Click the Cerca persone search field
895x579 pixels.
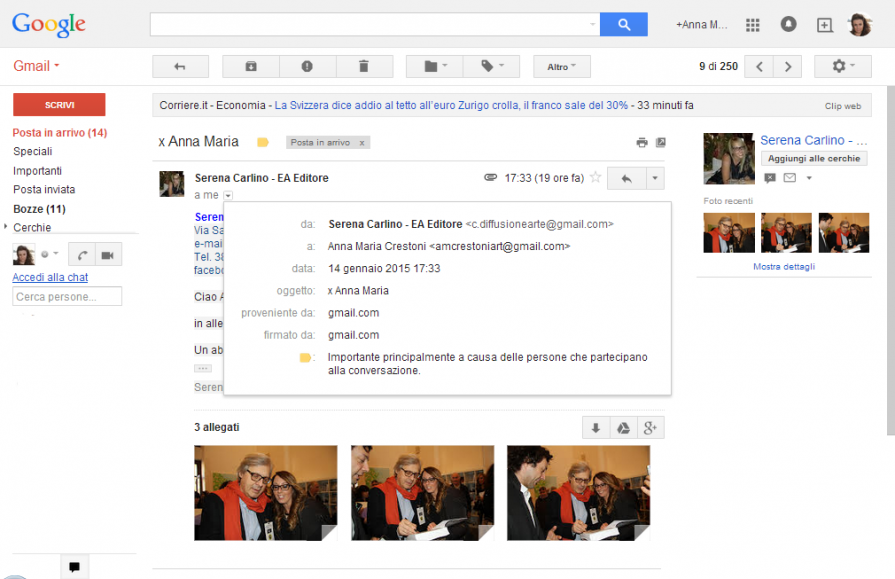(67, 297)
